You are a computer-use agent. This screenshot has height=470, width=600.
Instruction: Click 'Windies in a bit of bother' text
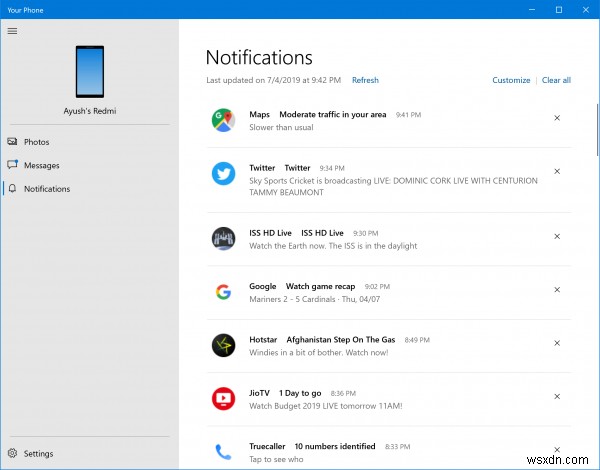319,352
